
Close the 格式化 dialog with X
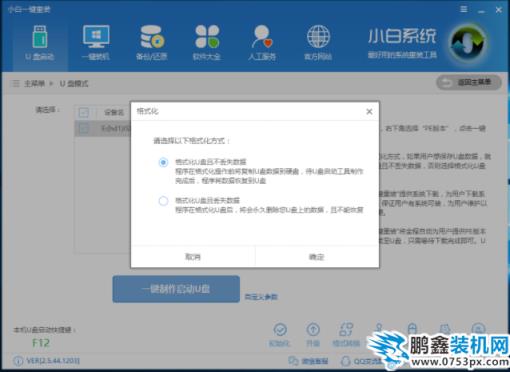[369, 112]
